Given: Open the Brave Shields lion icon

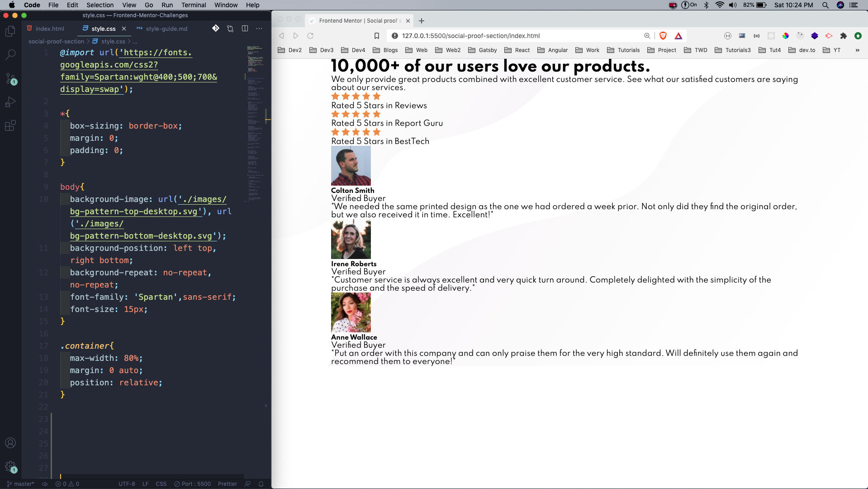Looking at the screenshot, I should click(x=663, y=36).
